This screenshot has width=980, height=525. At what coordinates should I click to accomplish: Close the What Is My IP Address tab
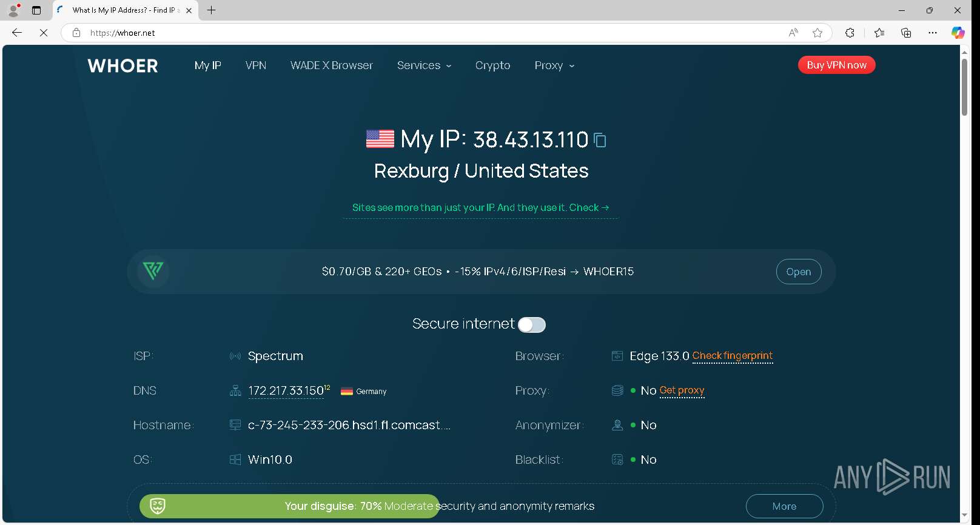189,10
